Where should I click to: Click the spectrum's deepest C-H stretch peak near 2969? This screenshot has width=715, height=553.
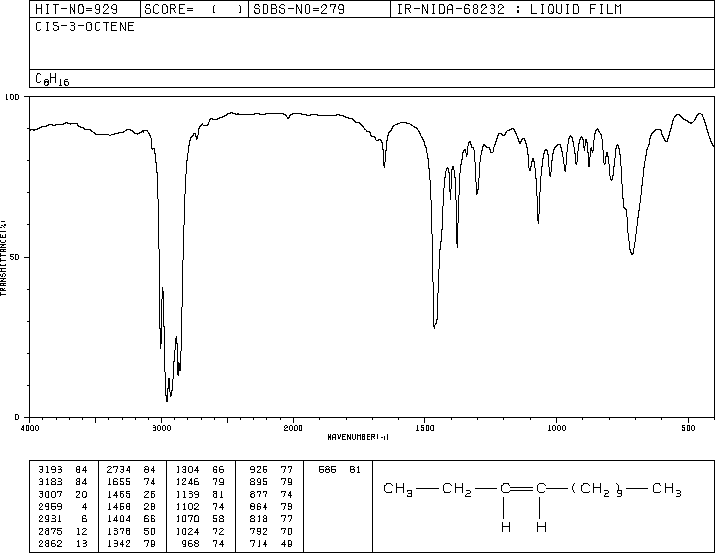click(167, 400)
